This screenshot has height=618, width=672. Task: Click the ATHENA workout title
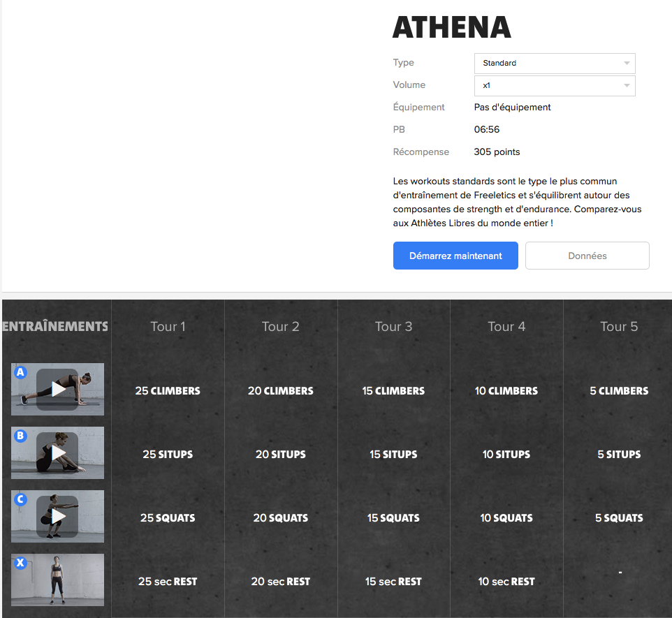click(452, 27)
